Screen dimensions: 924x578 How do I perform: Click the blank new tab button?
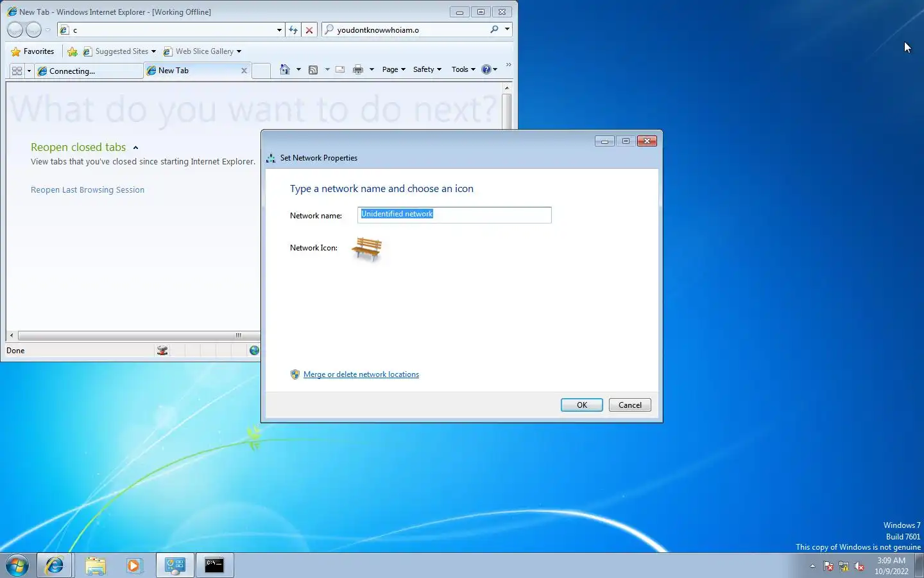pyautogui.click(x=261, y=71)
